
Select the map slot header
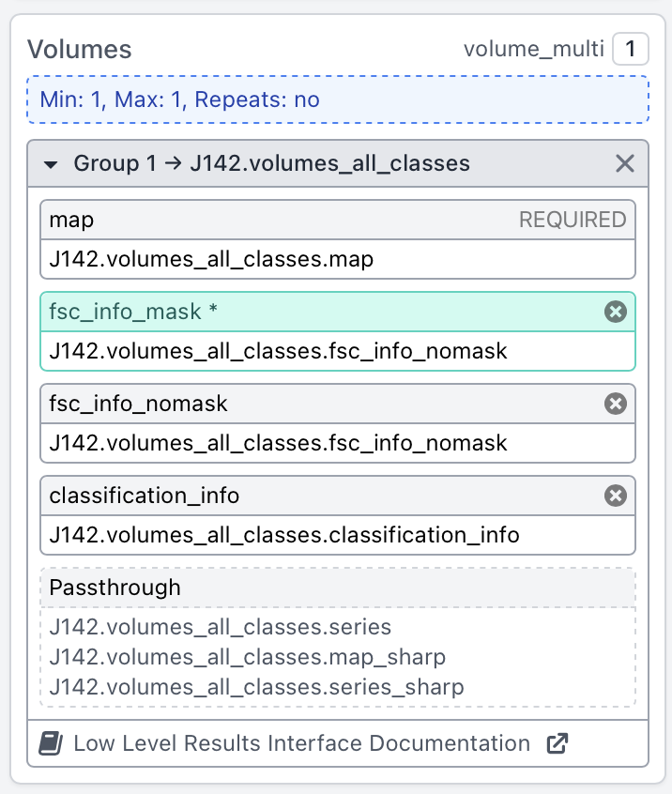[282, 220]
